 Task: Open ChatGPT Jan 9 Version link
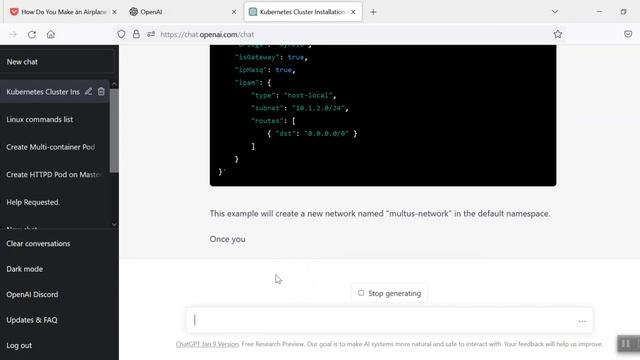coord(207,344)
